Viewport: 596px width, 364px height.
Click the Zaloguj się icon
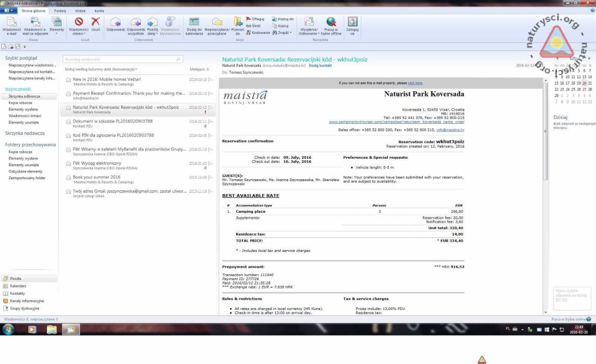(352, 26)
